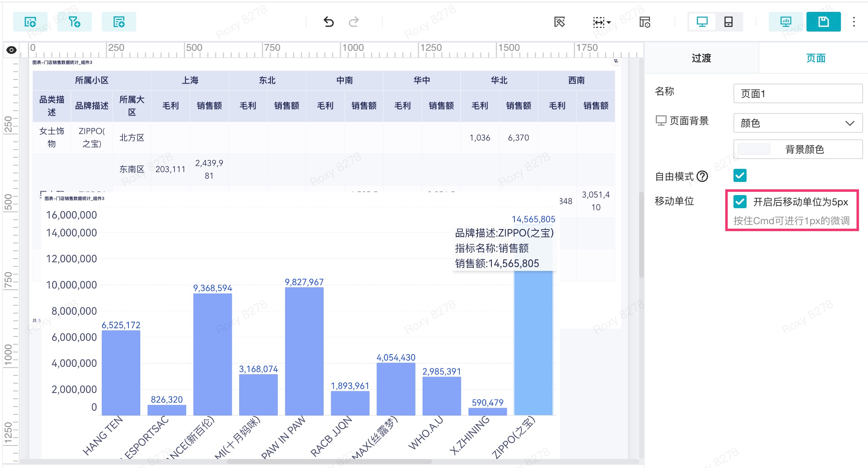This screenshot has height=468, width=868.
Task: Switch to desktop layout view
Action: (x=702, y=22)
